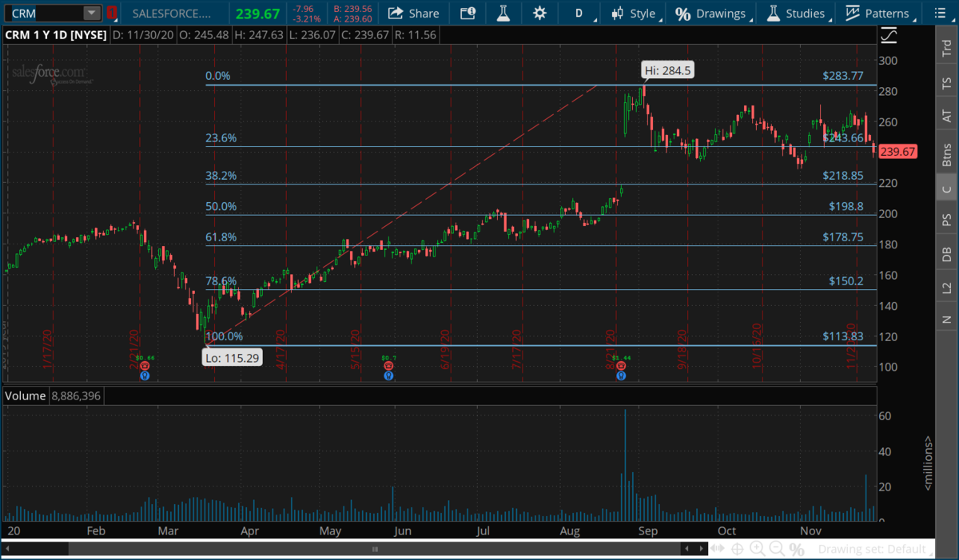Click the horizontal chart scrollbar thumb
959x560 pixels.
tap(374, 549)
